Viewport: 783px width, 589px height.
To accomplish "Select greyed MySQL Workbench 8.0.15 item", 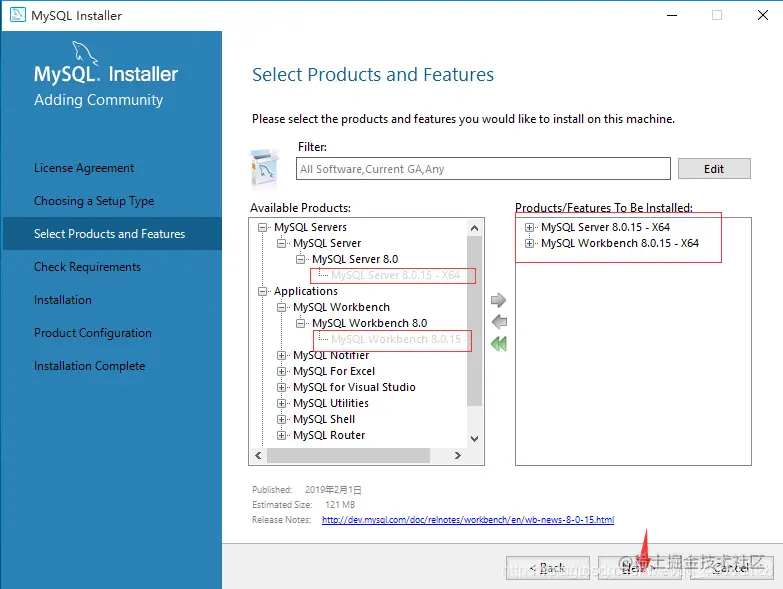I will [396, 339].
